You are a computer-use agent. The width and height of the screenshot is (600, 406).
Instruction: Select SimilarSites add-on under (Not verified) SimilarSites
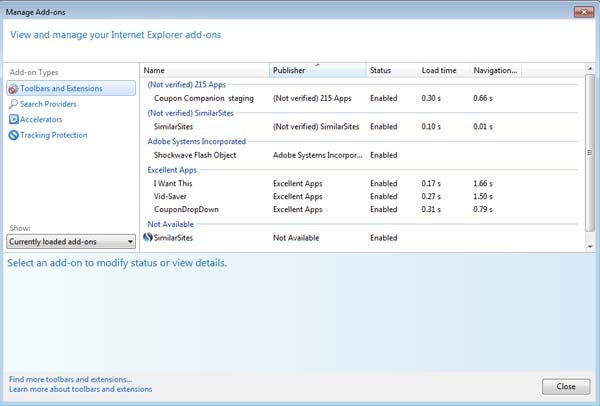point(173,127)
